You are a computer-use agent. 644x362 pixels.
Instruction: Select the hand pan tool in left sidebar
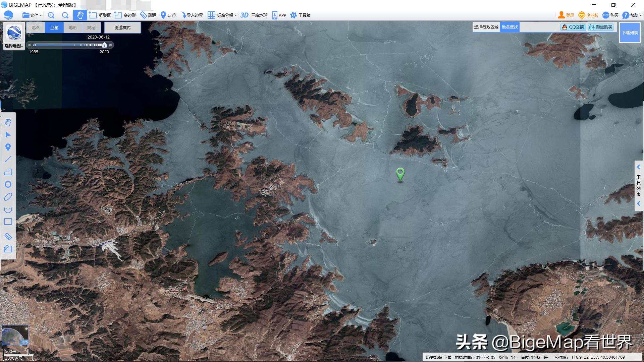point(8,122)
